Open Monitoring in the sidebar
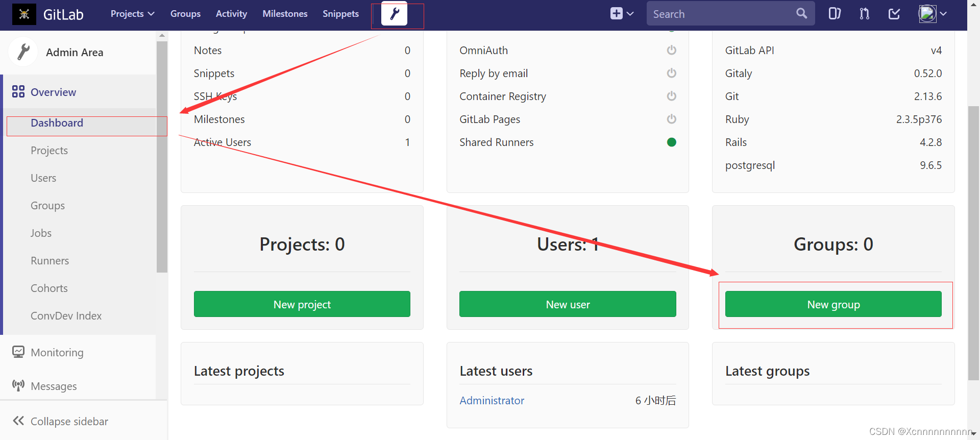This screenshot has width=980, height=440. [x=57, y=353]
